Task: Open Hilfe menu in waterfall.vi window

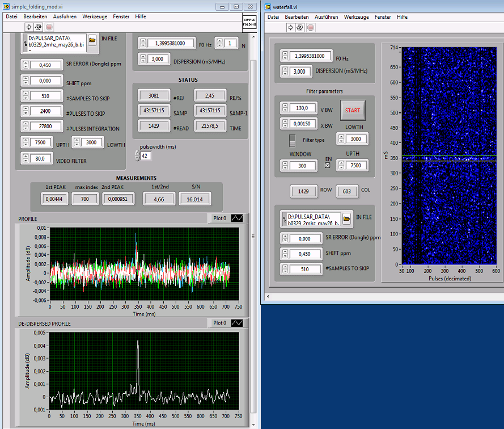Action: tap(402, 17)
